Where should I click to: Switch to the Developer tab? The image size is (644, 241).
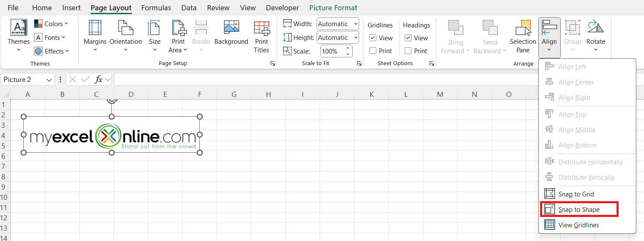[282, 8]
